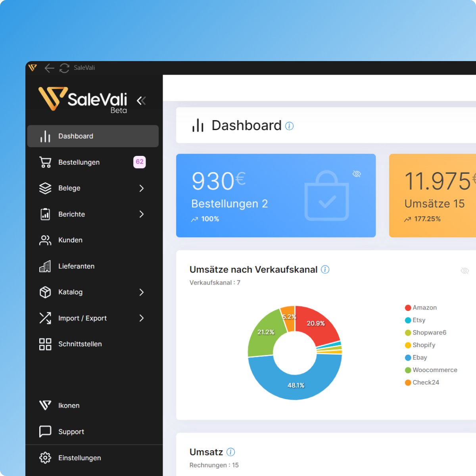Screen dimensions: 476x476
Task: Expand the Berichte submenu chevron
Action: coord(142,214)
